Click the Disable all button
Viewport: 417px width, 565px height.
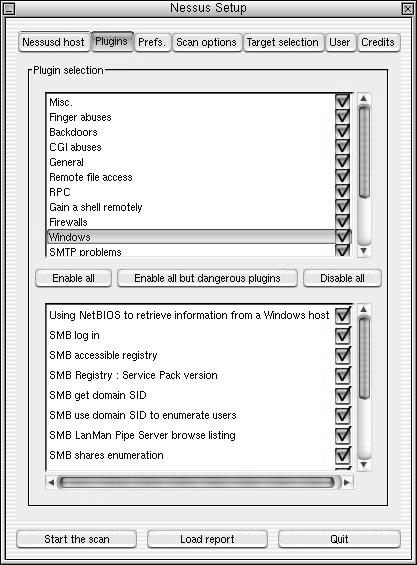[x=342, y=278]
